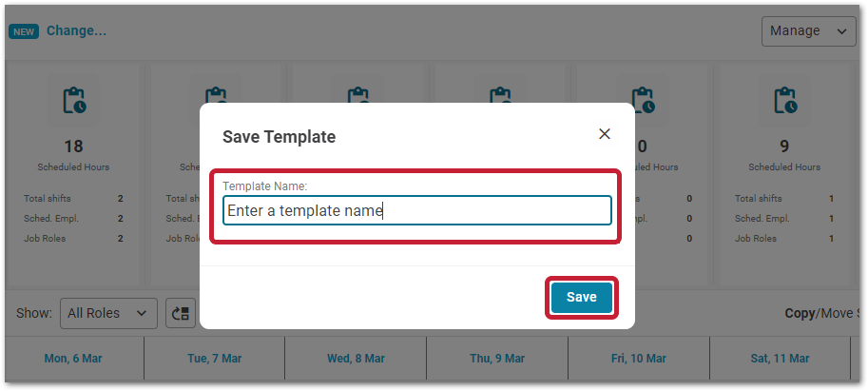
Task: Click the Template Name input field
Action: point(416,210)
